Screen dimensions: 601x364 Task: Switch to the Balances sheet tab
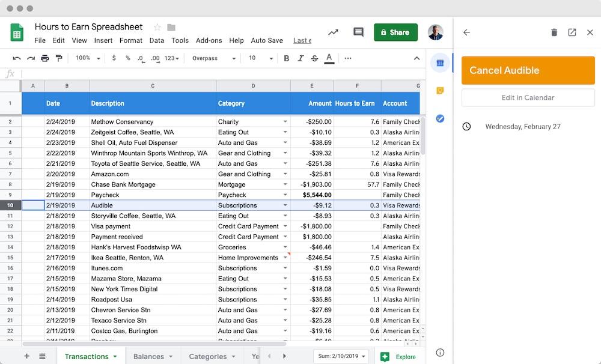(153, 357)
